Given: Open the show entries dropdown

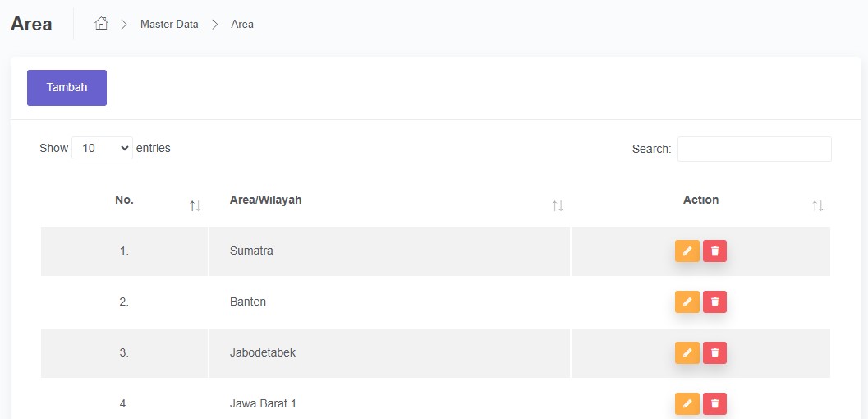Looking at the screenshot, I should tap(103, 148).
